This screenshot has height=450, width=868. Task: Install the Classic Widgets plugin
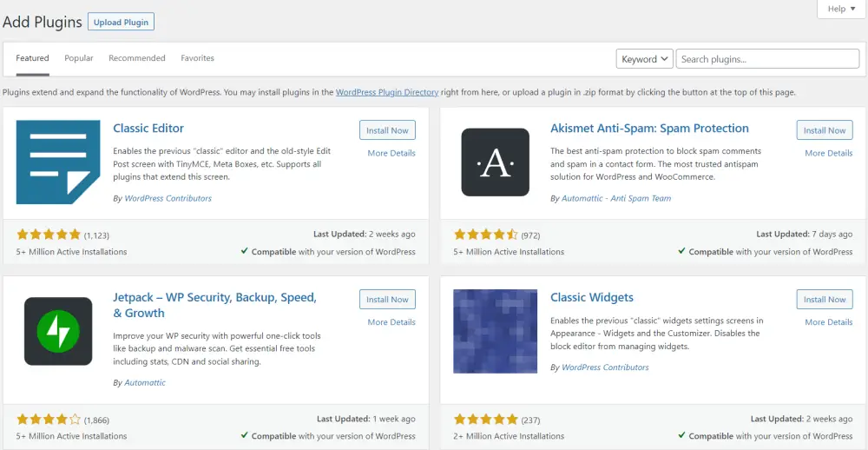[x=825, y=299]
